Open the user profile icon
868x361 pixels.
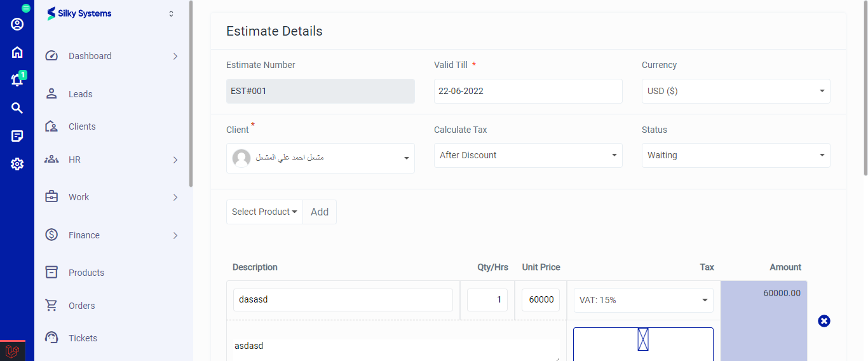coord(17,24)
